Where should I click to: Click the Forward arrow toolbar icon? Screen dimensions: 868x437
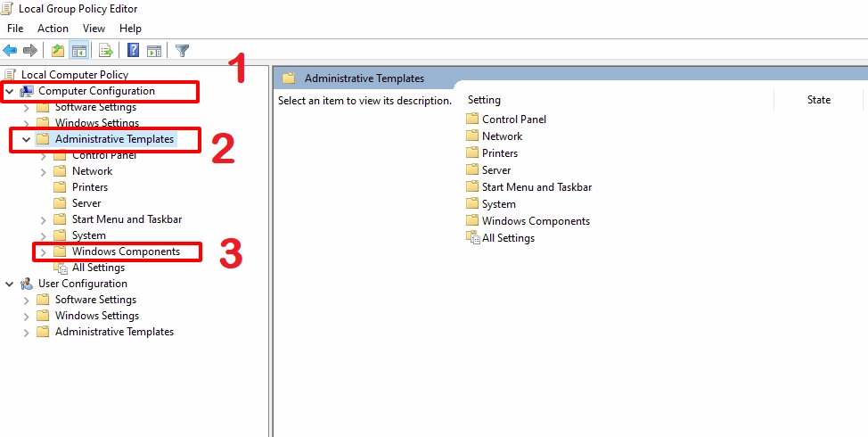[30, 51]
